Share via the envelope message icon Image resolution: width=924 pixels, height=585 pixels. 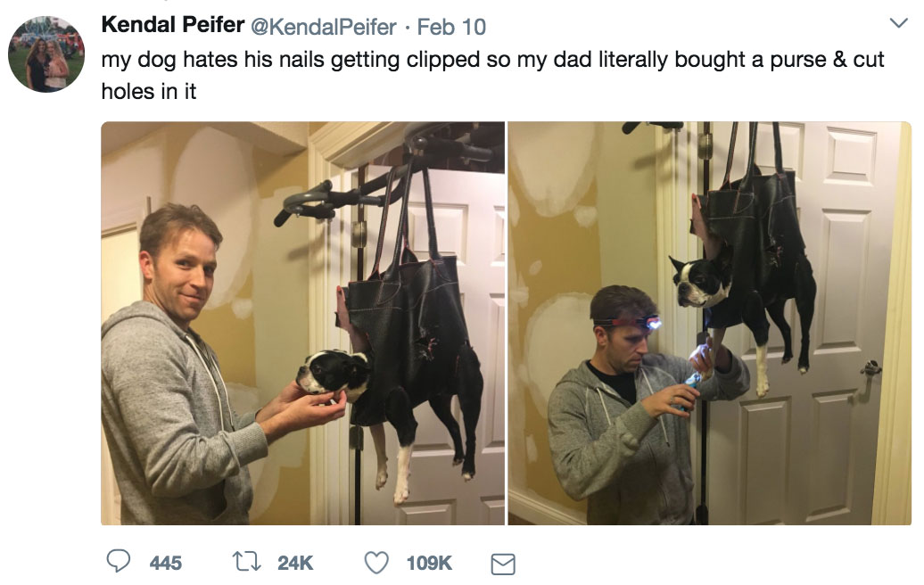503,564
